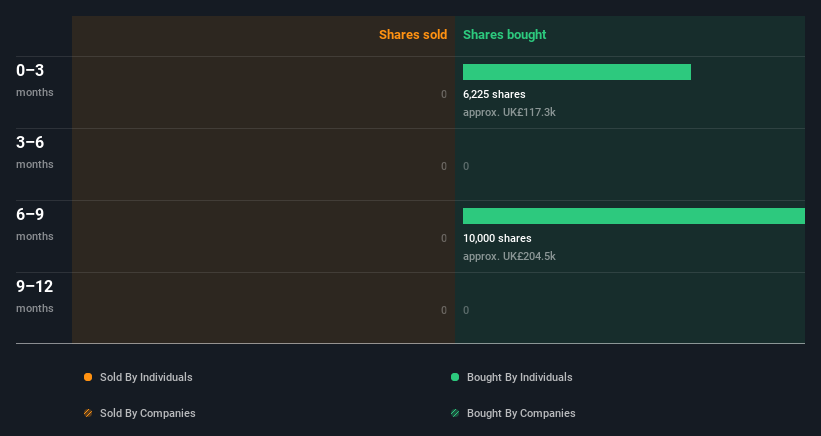This screenshot has height=436, width=821.
Task: Click the striped Bought By Companies legend icon
Action: [455, 413]
